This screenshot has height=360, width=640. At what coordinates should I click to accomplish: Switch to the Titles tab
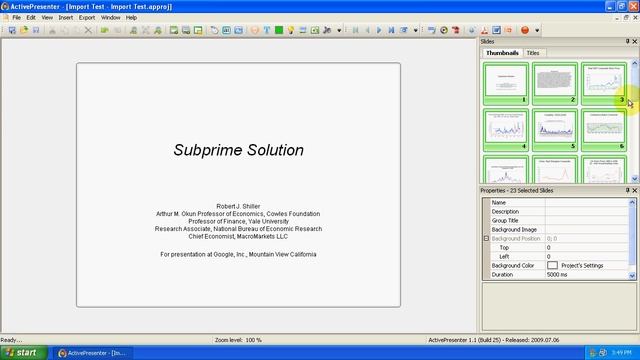click(x=533, y=53)
